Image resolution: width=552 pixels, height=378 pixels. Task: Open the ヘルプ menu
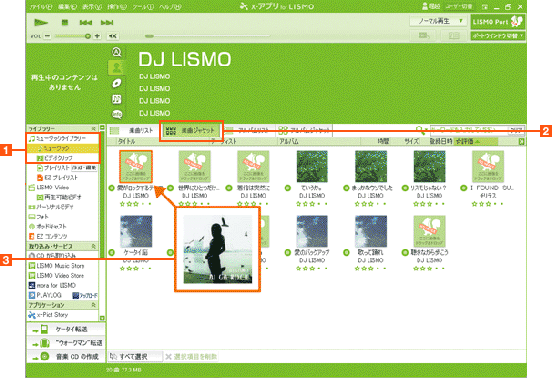tap(170, 7)
